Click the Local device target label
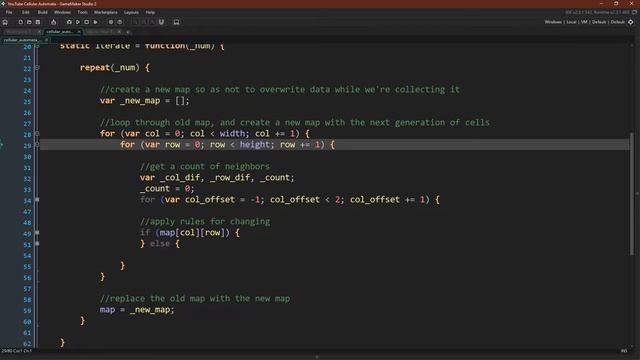Viewport: 640px width, 360px height. [x=571, y=22]
